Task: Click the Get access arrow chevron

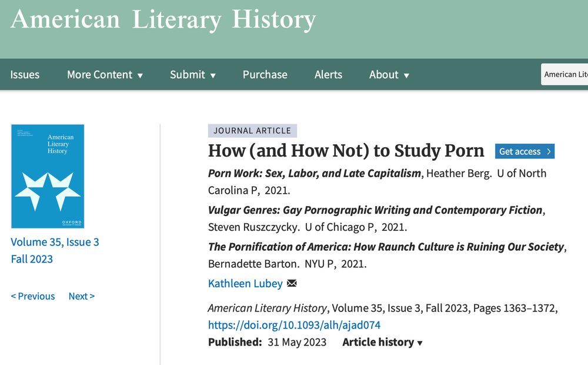Action: tap(549, 151)
